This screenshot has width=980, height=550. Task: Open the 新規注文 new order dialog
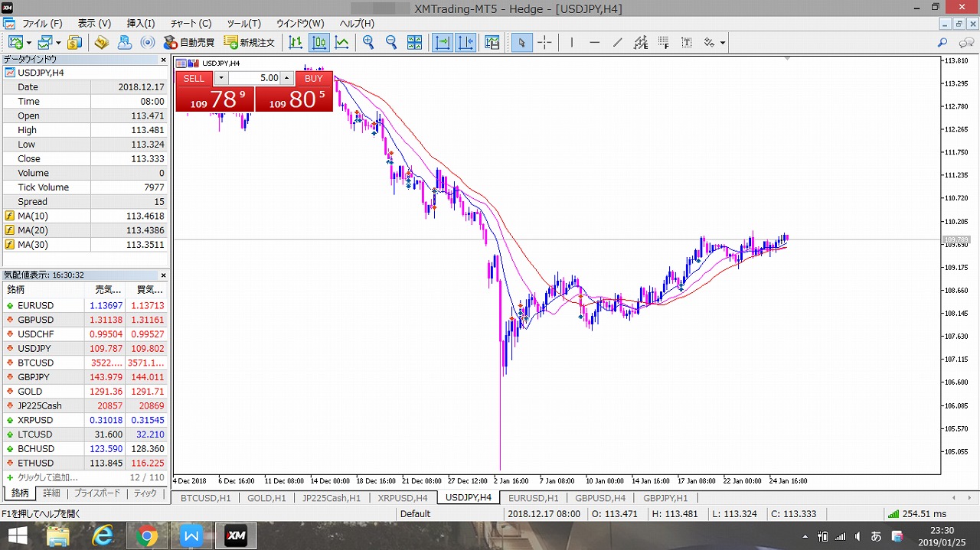coord(249,43)
